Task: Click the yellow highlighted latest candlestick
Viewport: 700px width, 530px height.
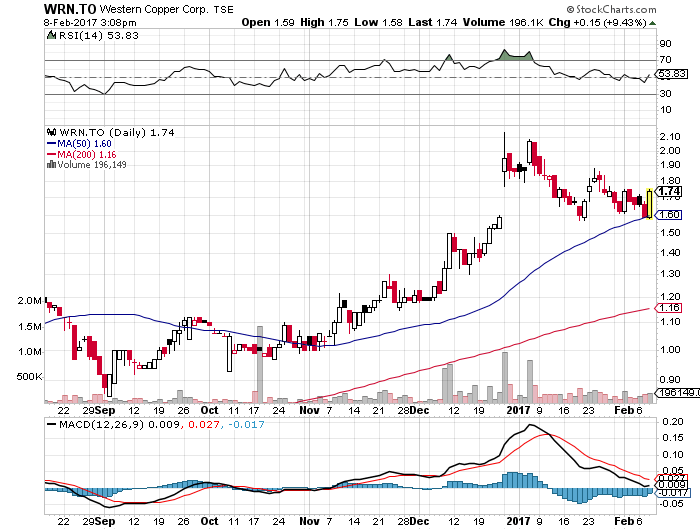Action: pos(649,204)
